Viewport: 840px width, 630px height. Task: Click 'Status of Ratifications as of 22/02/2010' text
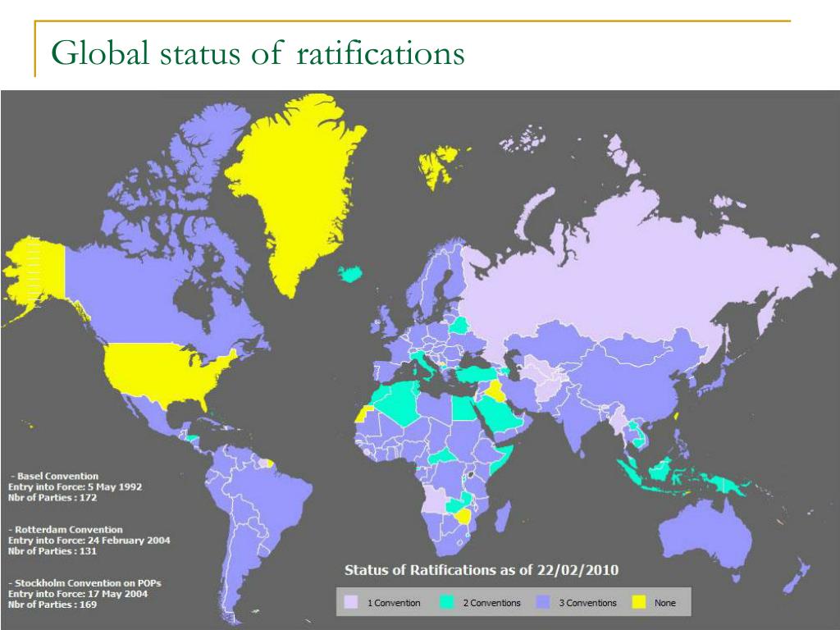[481, 569]
